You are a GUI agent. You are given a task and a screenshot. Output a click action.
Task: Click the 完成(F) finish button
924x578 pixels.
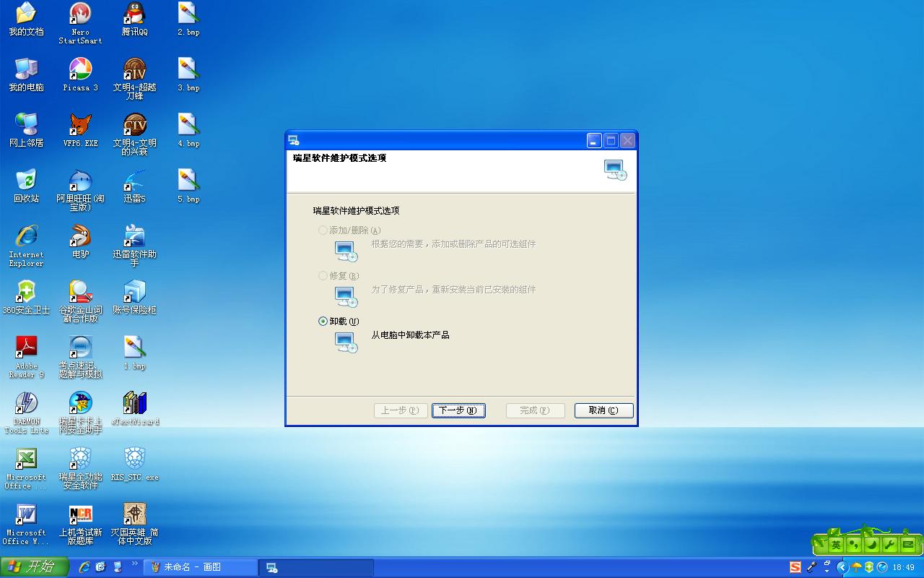tap(535, 410)
